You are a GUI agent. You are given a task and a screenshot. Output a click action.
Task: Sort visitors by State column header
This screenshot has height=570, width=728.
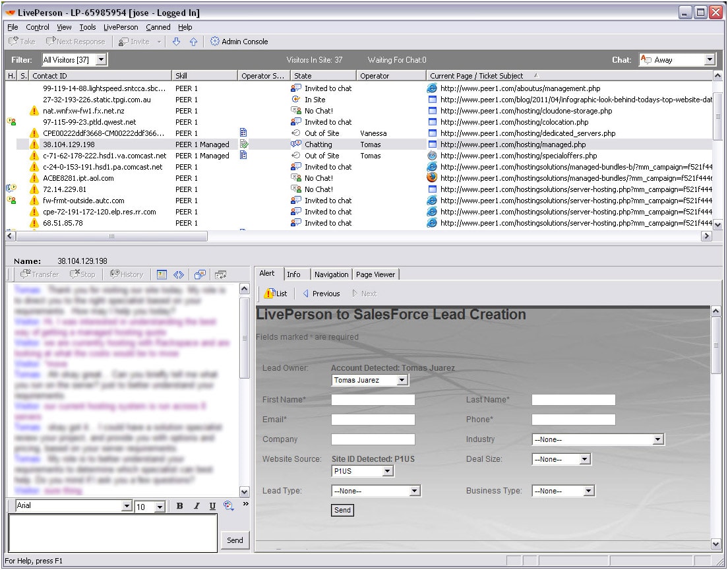tap(323, 76)
